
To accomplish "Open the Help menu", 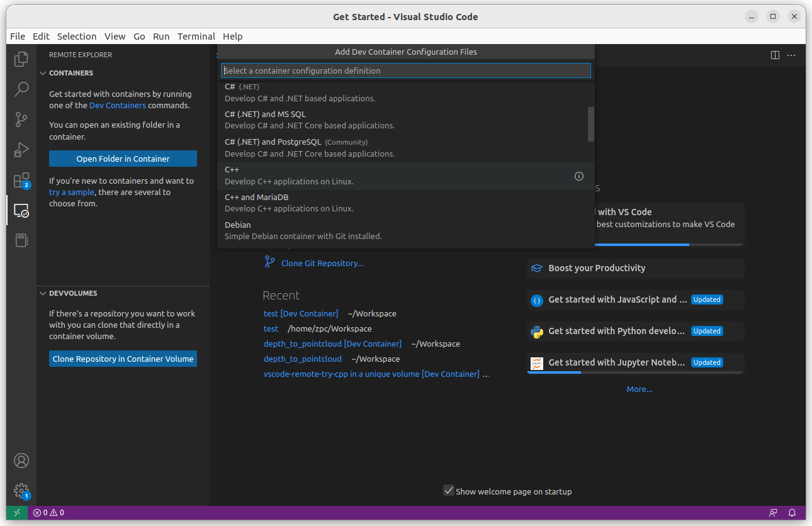I will [233, 36].
